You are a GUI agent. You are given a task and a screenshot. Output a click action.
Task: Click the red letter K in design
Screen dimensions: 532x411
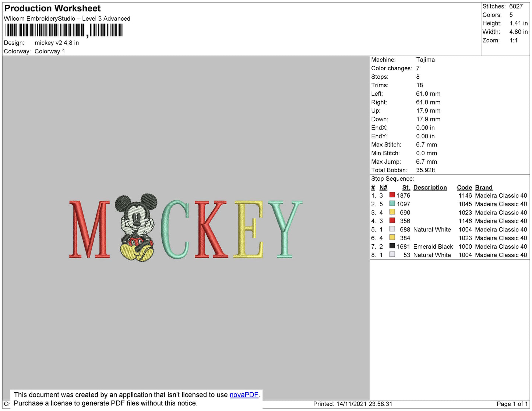pos(210,229)
